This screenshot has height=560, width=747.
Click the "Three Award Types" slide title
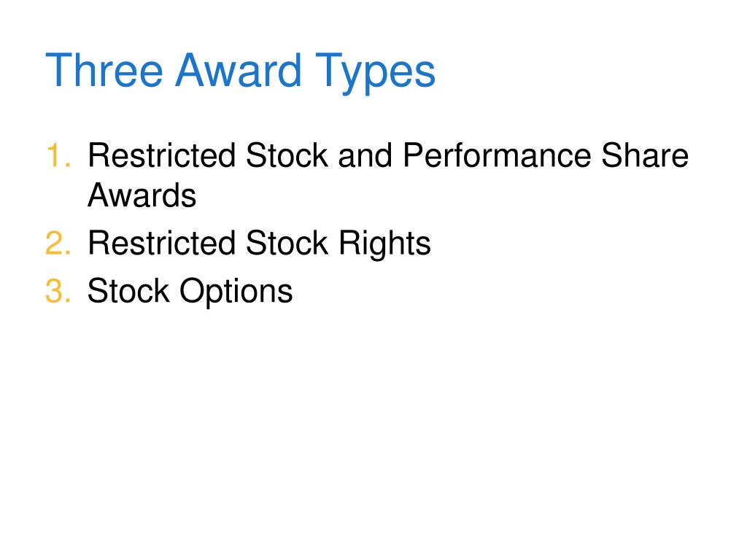[x=241, y=71]
